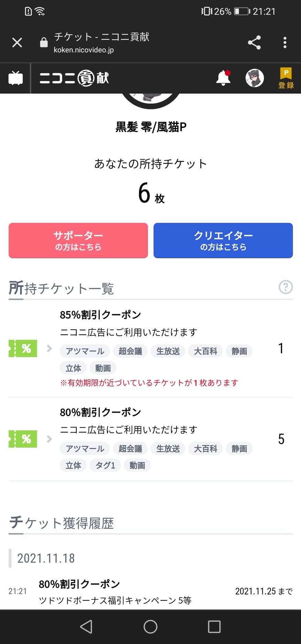301x644 pixels.
Task: Select the タグ1 tag under the 80% coupon
Action: [105, 466]
